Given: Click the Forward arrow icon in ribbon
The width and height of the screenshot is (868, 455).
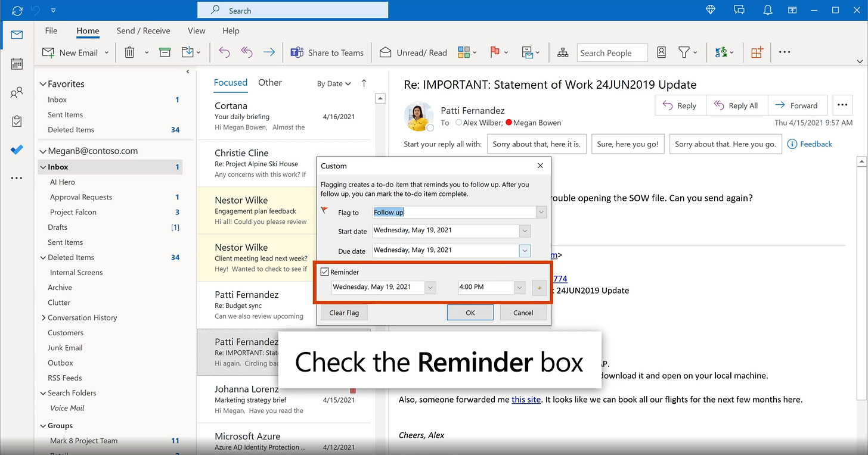Looking at the screenshot, I should [x=269, y=52].
